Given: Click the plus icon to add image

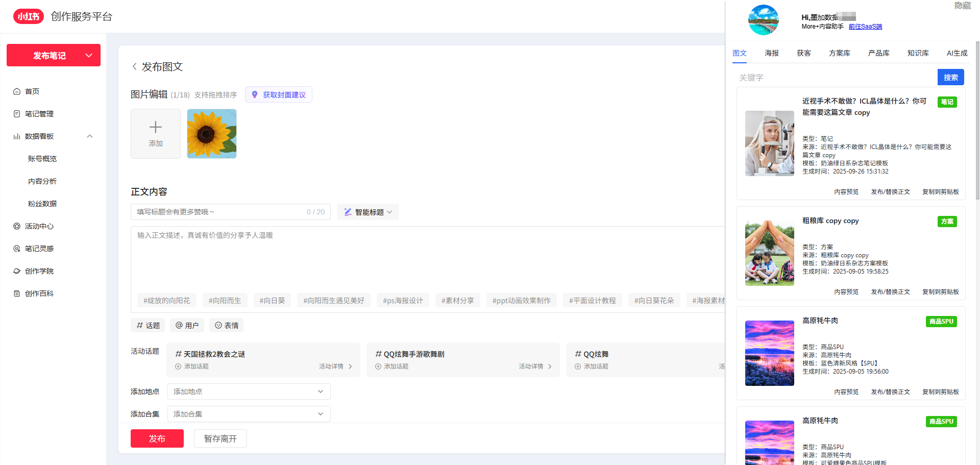Looking at the screenshot, I should point(156,127).
